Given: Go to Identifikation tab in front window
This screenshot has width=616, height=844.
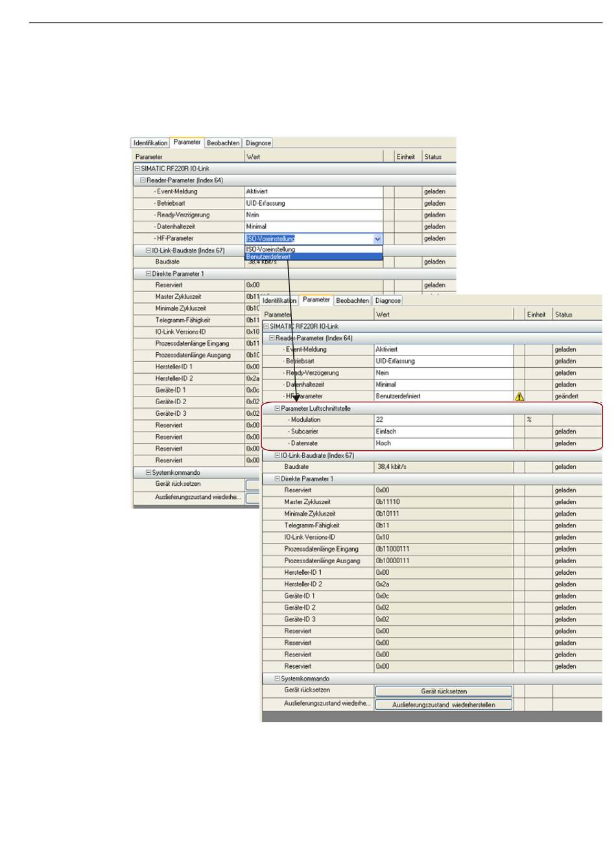Looking at the screenshot, I should (279, 301).
